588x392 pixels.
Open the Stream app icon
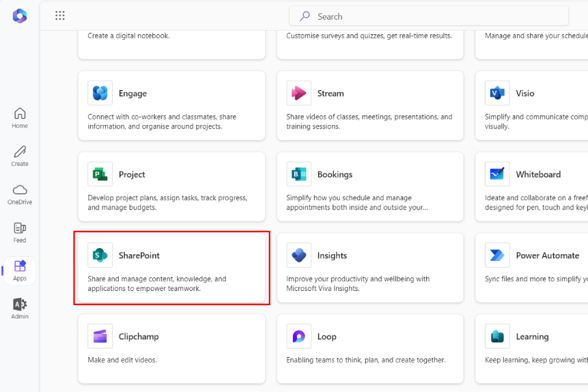tap(299, 93)
